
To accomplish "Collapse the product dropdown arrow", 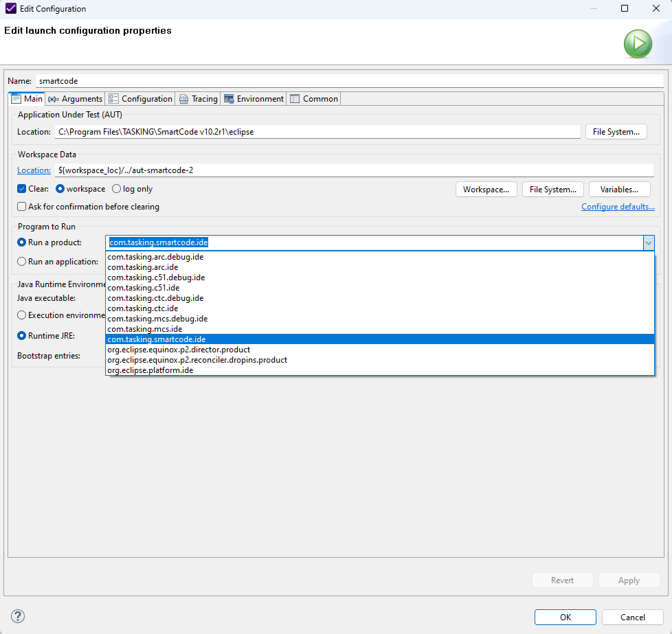I will click(x=649, y=243).
